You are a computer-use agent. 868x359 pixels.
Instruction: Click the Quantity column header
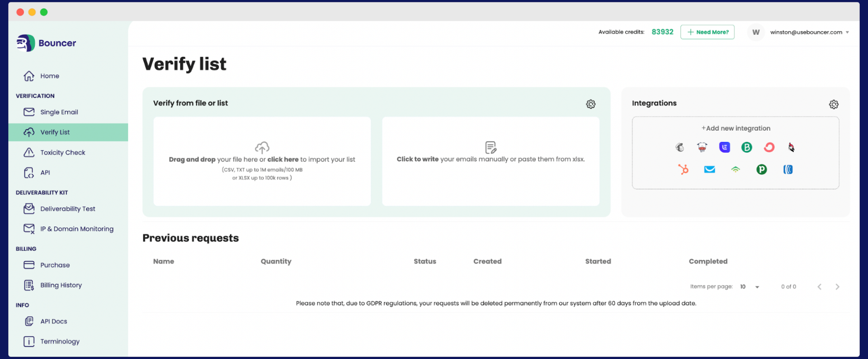[276, 261]
